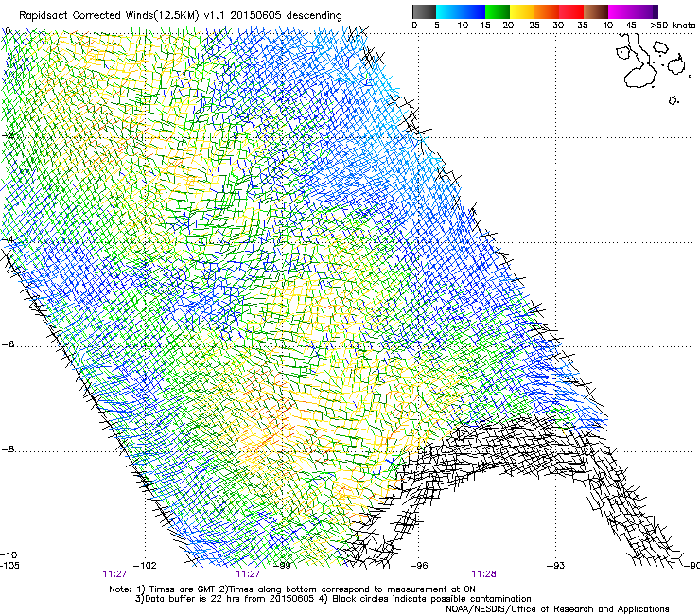Click the purple '11:28' time label
The height and width of the screenshot is (615, 700).
tap(484, 574)
